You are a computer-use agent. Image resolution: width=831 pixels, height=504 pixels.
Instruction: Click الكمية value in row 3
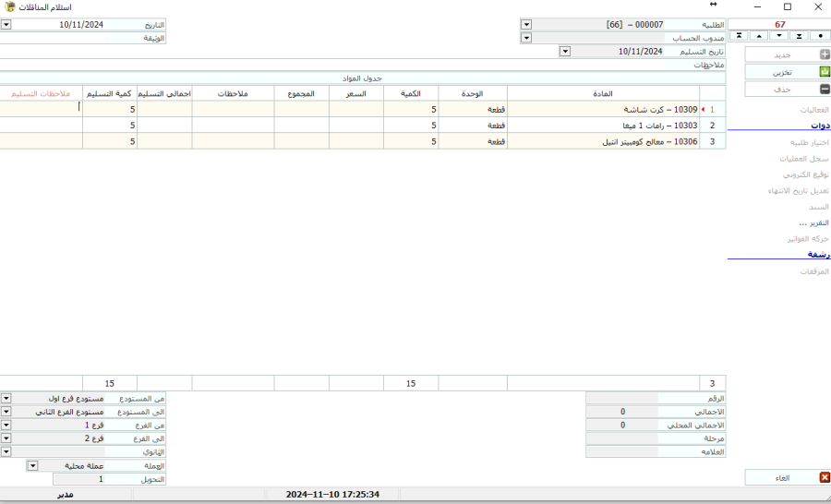[411, 141]
